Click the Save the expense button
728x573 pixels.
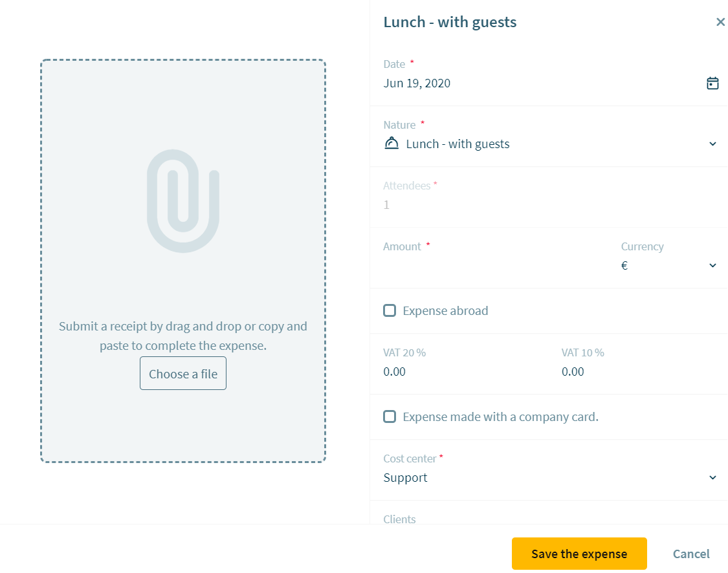point(579,554)
